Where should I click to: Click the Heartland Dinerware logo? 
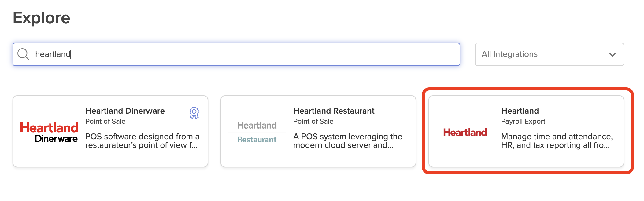point(49,132)
